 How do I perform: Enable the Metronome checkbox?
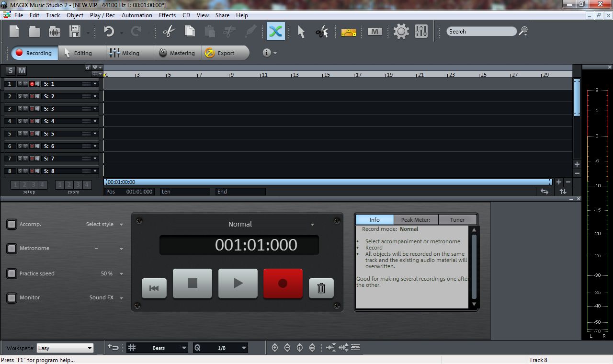tap(11, 249)
